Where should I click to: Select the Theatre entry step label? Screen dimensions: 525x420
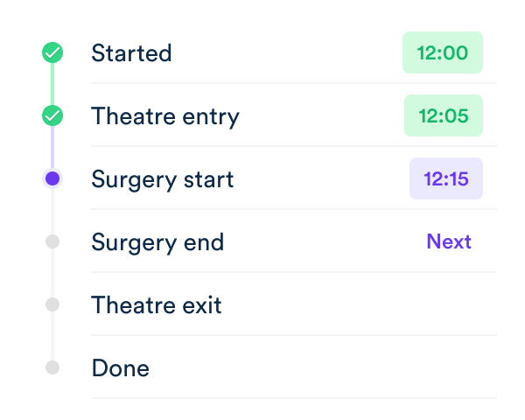tap(165, 116)
